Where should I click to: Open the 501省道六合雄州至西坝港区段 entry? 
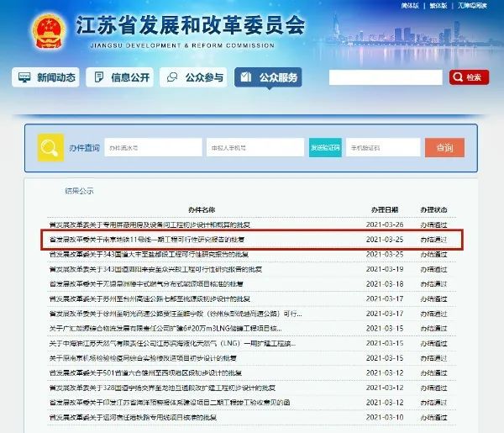coord(145,372)
